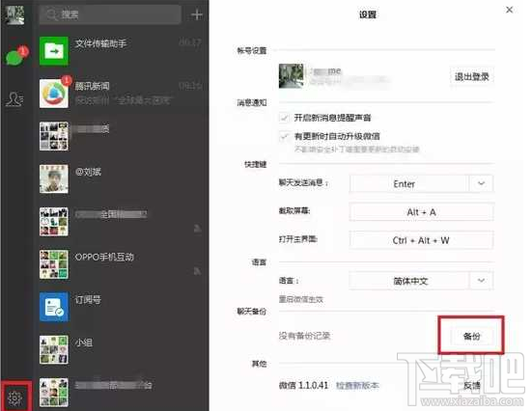Open 腾讯新闻 conversation
Viewport: 532px width, 411px height.
[121, 93]
